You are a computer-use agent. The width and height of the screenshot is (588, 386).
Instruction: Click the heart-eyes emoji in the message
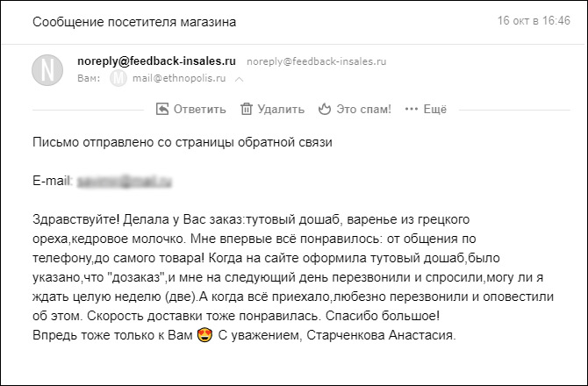coord(204,336)
